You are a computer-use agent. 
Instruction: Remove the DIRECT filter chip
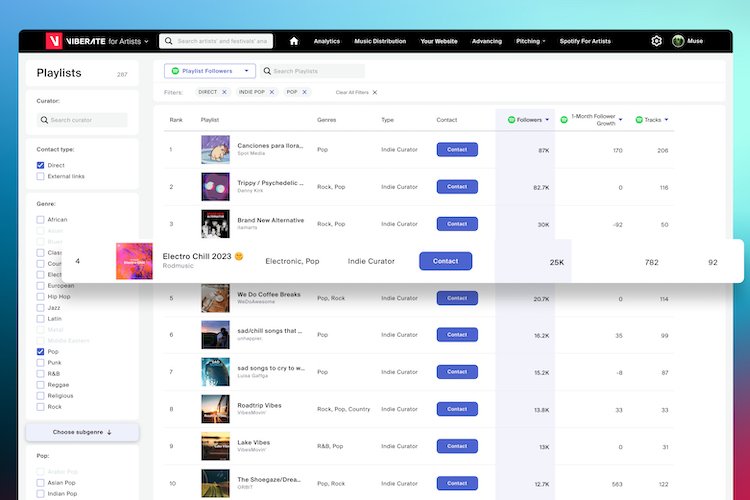tap(224, 92)
